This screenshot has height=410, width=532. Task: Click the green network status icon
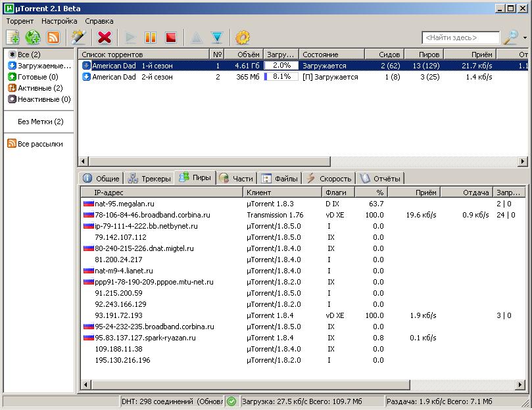coord(231,401)
